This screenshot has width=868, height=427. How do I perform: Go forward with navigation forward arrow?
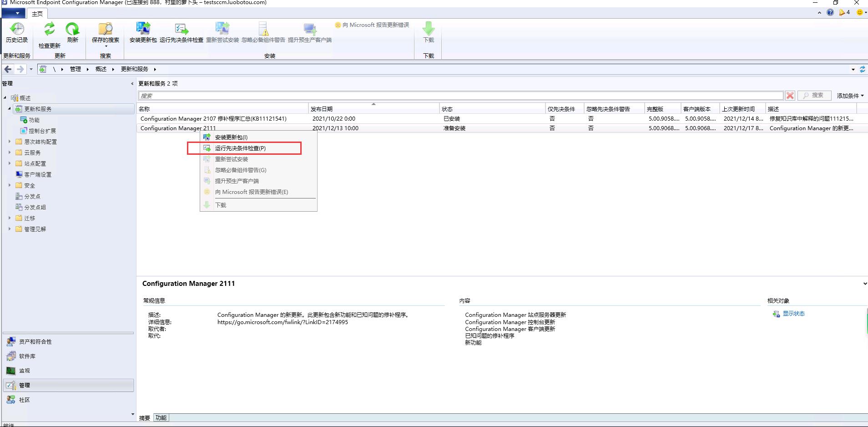20,69
